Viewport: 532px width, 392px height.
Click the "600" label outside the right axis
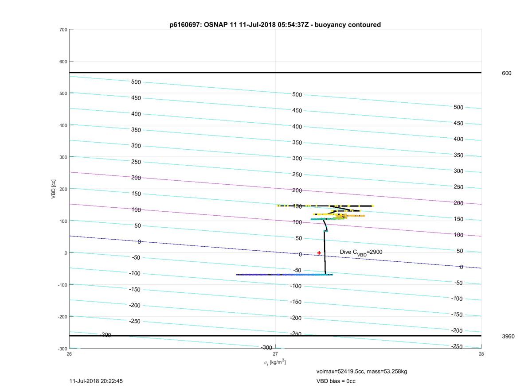tap(506, 73)
